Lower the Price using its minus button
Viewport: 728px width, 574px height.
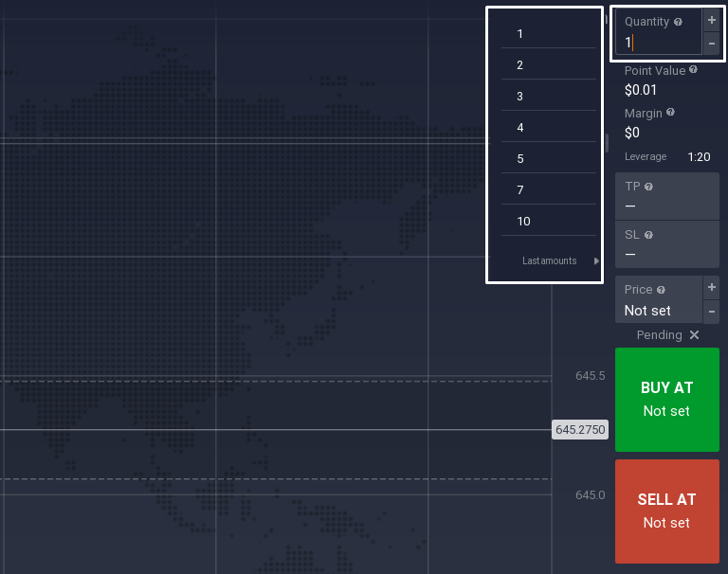[712, 311]
